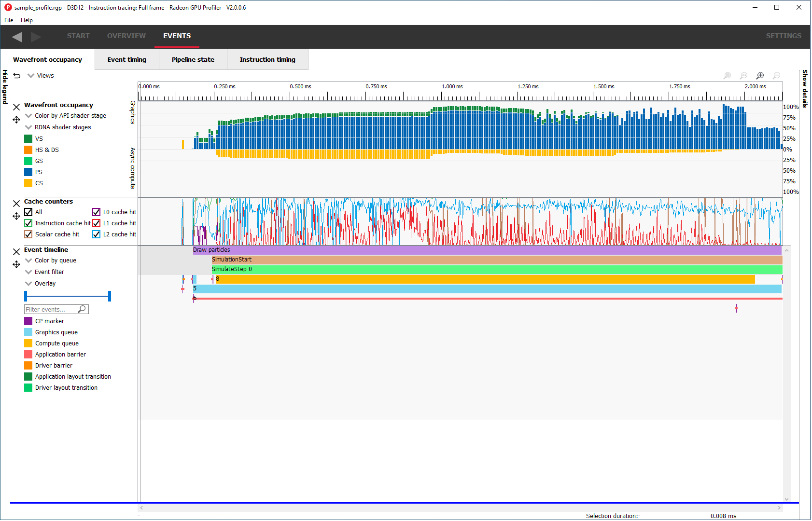This screenshot has width=812, height=521.
Task: Open the Overview tab
Action: pyautogui.click(x=126, y=36)
